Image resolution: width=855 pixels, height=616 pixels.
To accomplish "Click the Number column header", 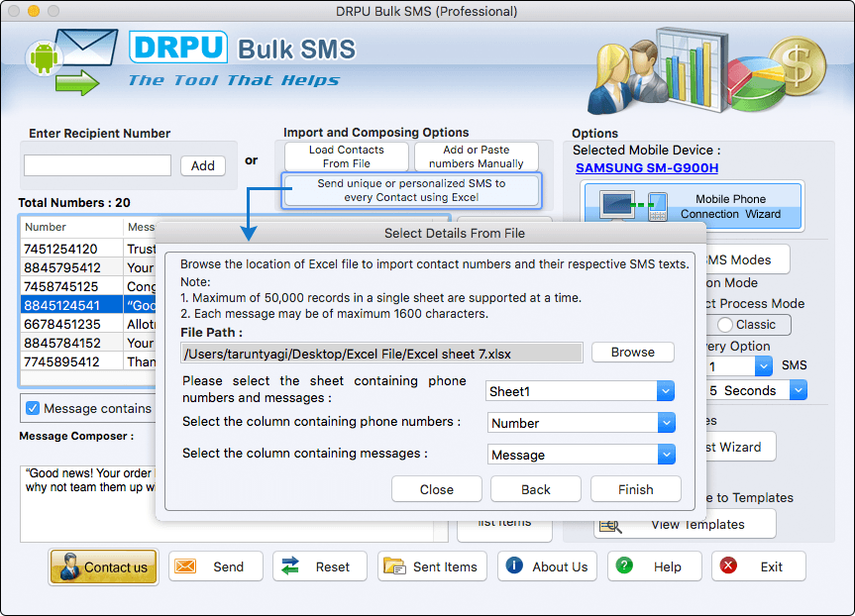I will tap(72, 228).
